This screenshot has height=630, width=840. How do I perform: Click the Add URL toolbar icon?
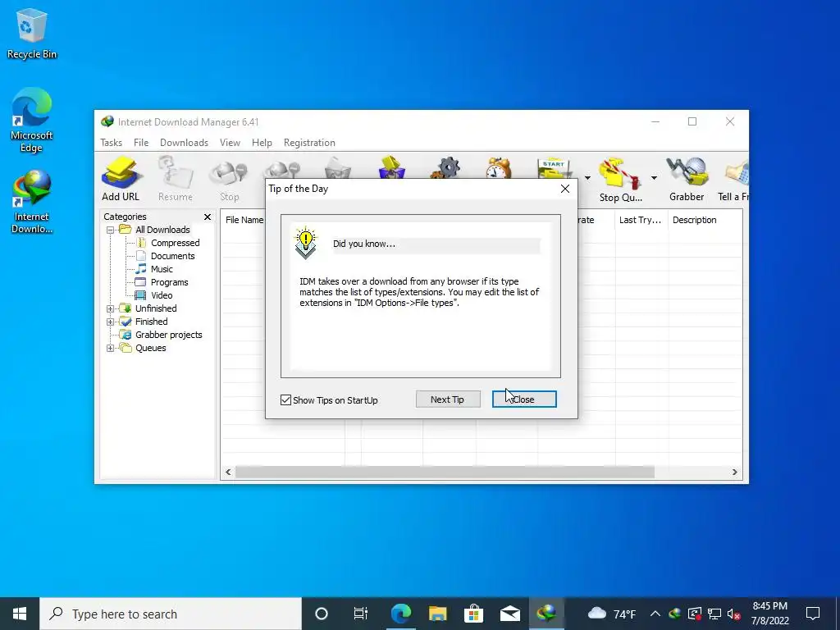coord(121,178)
